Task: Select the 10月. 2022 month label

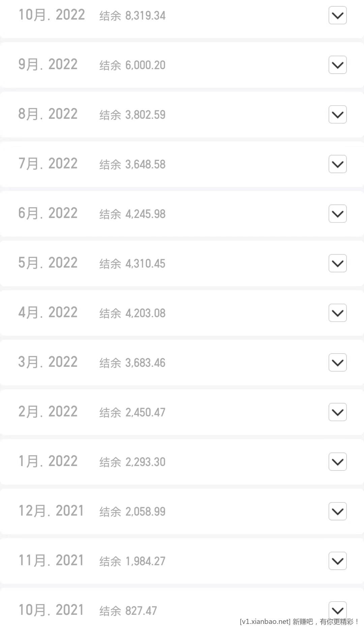Action: (52, 15)
